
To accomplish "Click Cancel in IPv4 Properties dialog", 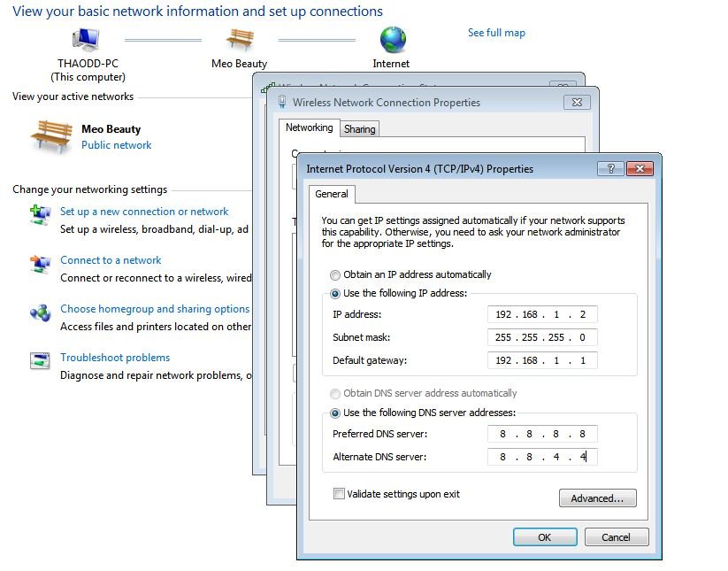I will pyautogui.click(x=617, y=537).
